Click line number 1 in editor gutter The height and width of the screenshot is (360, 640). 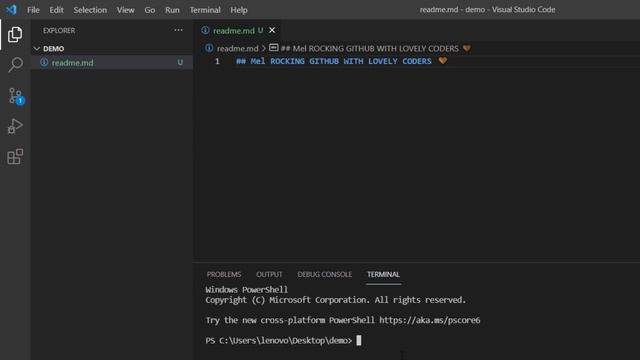[217, 61]
